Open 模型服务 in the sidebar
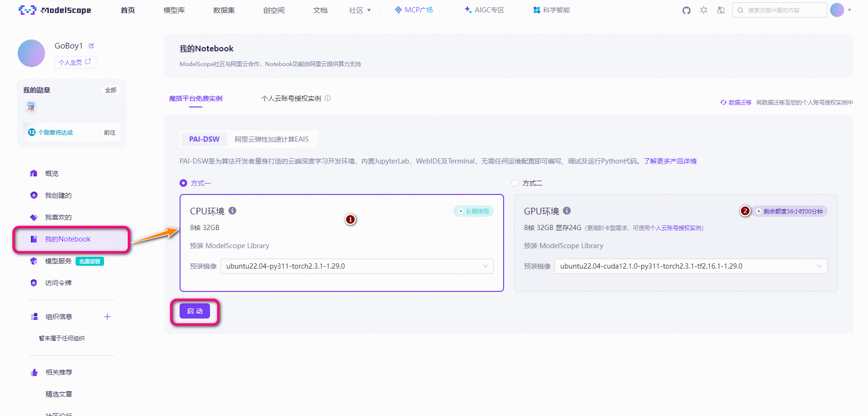Viewport: 868px width, 416px height. 58,261
